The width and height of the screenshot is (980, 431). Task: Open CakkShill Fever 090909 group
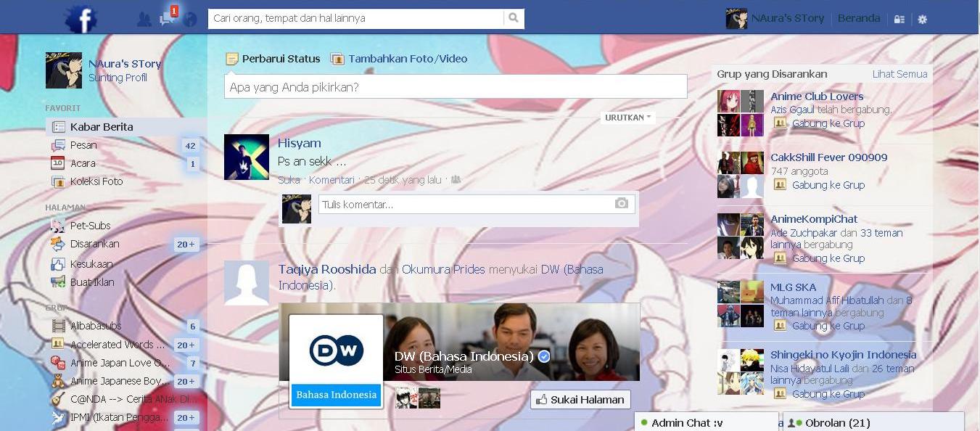coord(828,157)
